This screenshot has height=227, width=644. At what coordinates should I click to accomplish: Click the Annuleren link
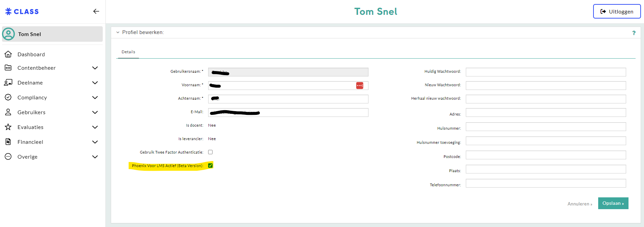pyautogui.click(x=579, y=204)
